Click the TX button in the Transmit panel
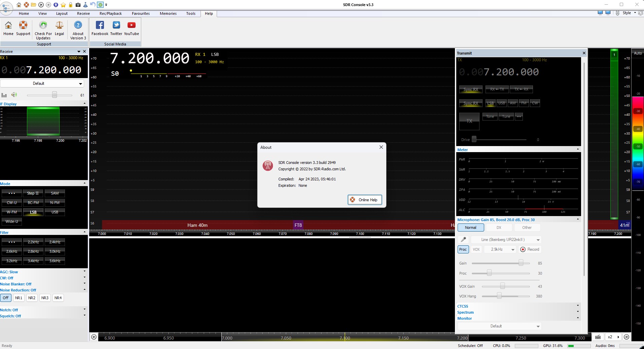644x349 pixels. click(469, 121)
